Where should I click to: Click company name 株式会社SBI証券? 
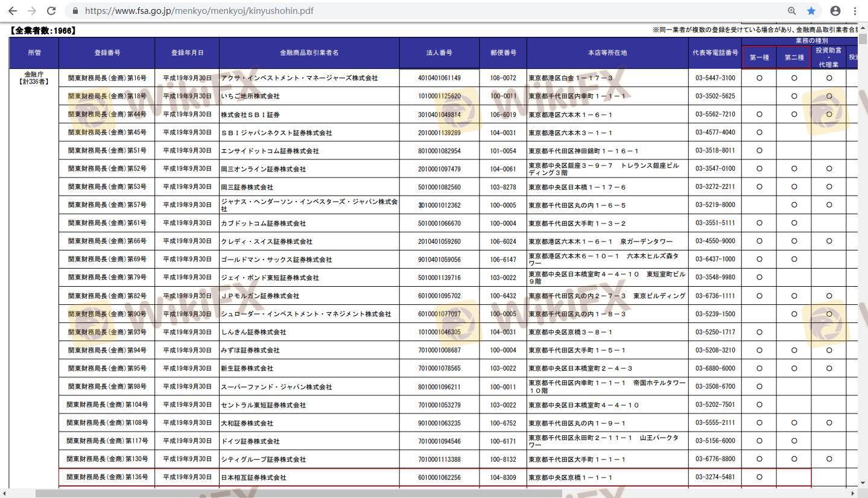point(250,115)
